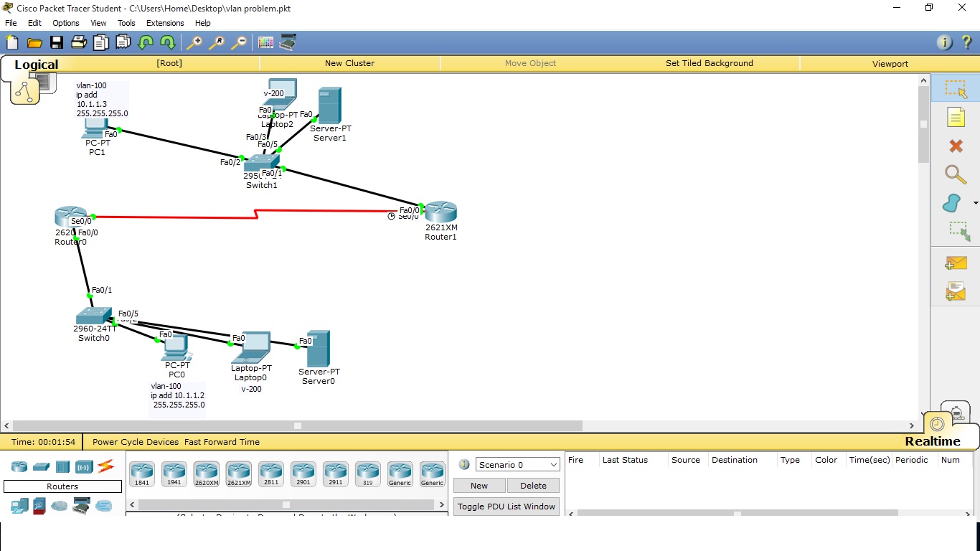The height and width of the screenshot is (551, 980).
Task: Choose the Resize Shape tool
Action: tap(959, 231)
